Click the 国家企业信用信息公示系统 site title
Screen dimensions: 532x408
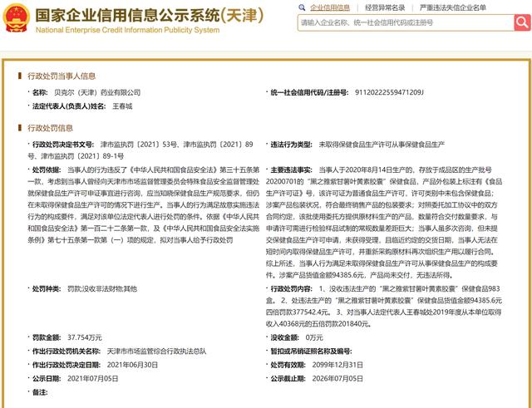coord(150,15)
